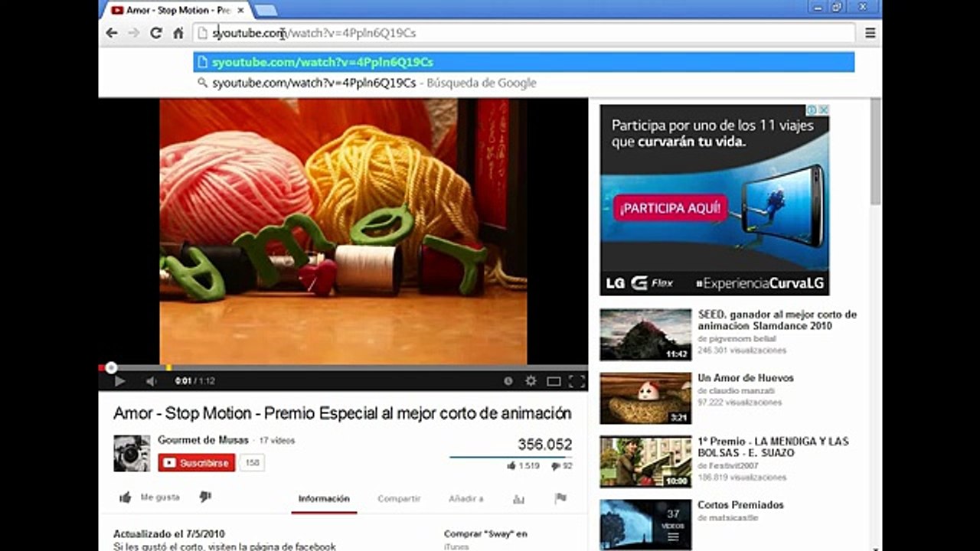Report the video using flag icon
This screenshot has height=551, width=980.
pyautogui.click(x=560, y=498)
